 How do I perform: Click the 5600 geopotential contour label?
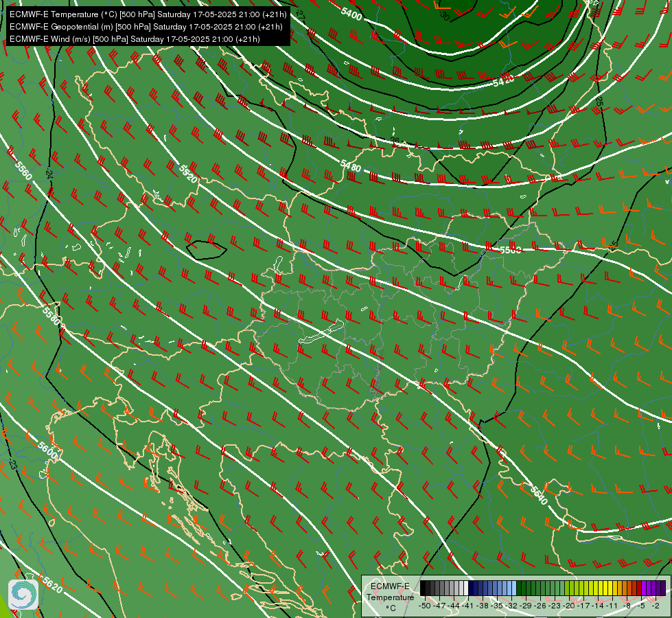[47, 452]
